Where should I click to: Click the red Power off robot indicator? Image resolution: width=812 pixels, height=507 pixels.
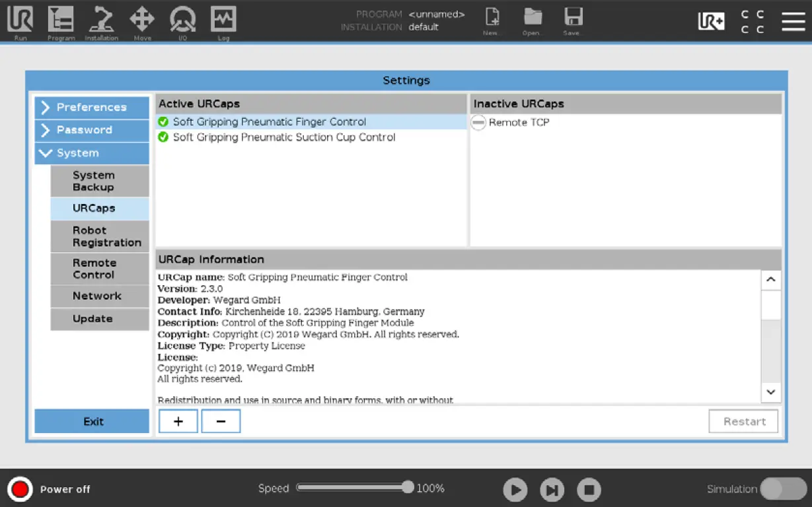pos(20,489)
